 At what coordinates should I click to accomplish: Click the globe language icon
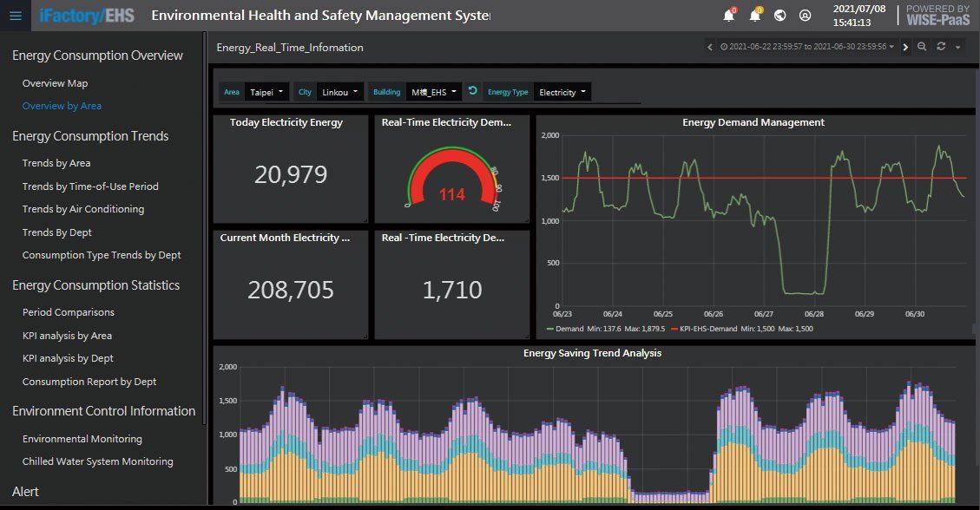point(780,16)
